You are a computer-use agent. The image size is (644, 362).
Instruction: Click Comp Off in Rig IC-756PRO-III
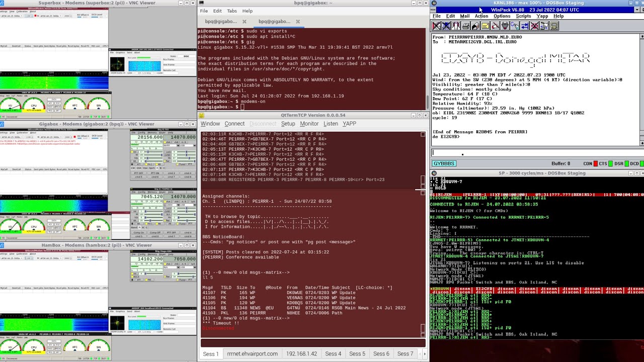[155, 233]
